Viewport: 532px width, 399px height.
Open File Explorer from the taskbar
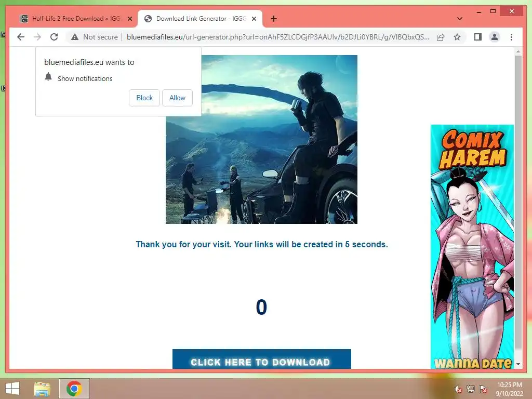[x=42, y=389]
